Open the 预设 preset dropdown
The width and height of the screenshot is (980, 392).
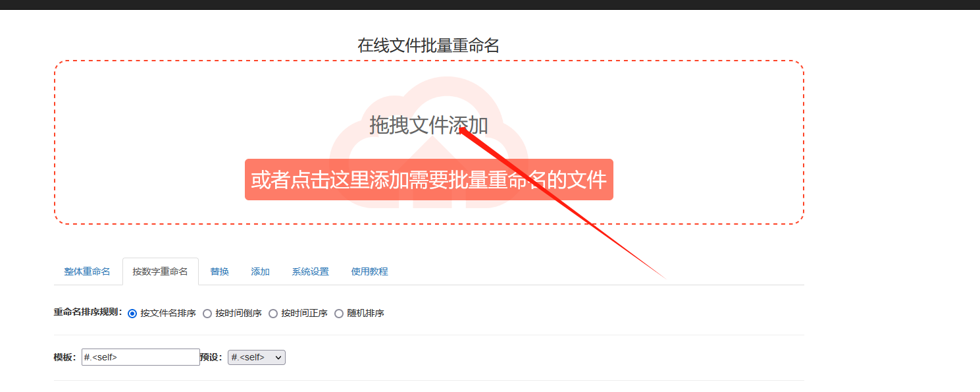pyautogui.click(x=257, y=357)
